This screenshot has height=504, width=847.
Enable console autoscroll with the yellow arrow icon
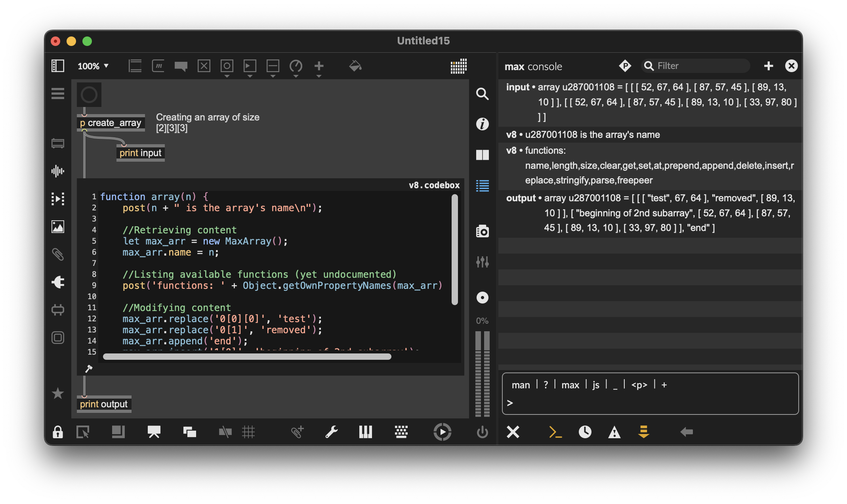(x=644, y=432)
